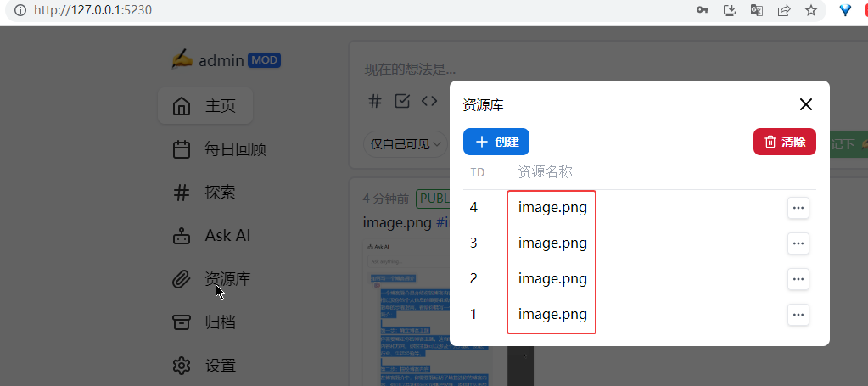Open the Ask AI screenshot thumbnail in the memo
Screen dimensions: 868x386
(407, 313)
